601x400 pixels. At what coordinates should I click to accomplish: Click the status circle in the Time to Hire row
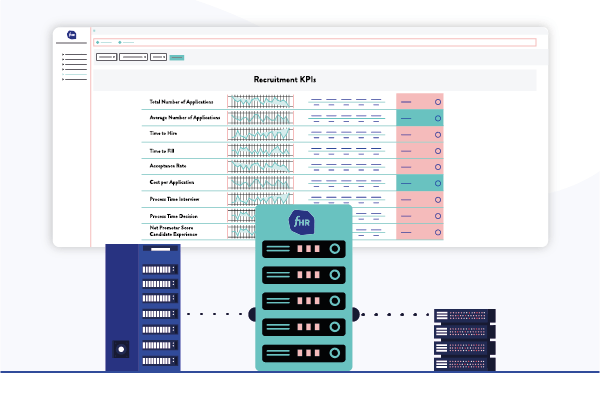(x=438, y=135)
